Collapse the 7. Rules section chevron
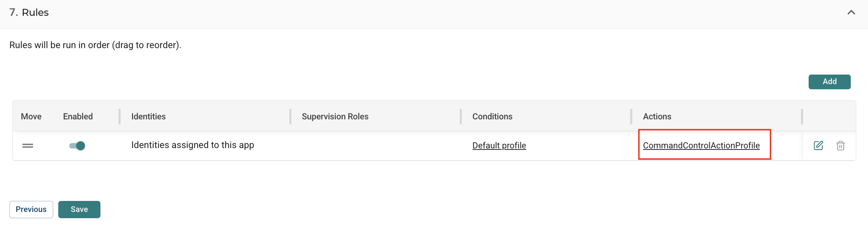Screen dimensions: 868x227 (851, 12)
